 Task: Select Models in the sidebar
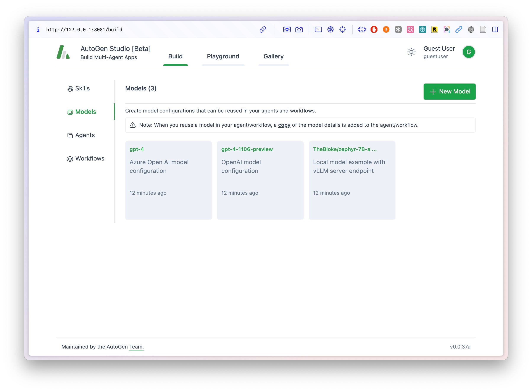pyautogui.click(x=82, y=112)
